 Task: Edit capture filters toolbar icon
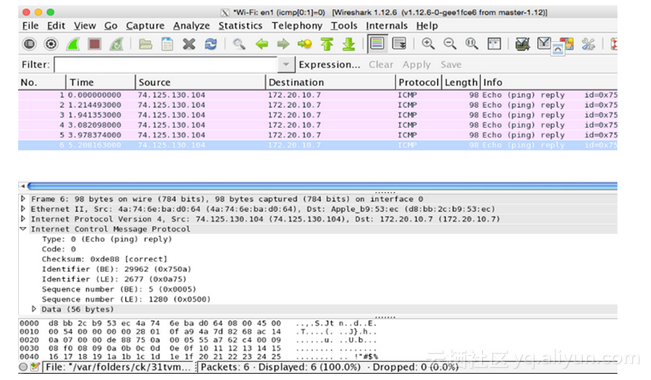coord(523,44)
